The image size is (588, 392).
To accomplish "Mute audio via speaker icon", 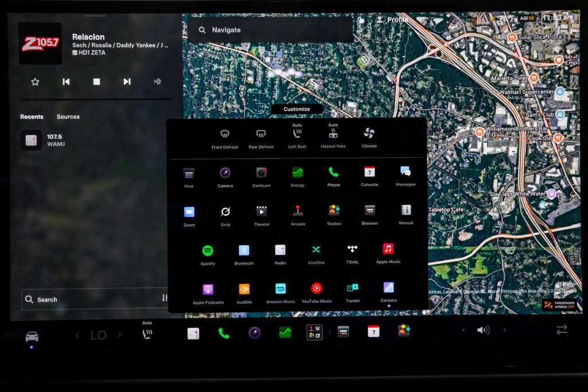I will pos(483,330).
